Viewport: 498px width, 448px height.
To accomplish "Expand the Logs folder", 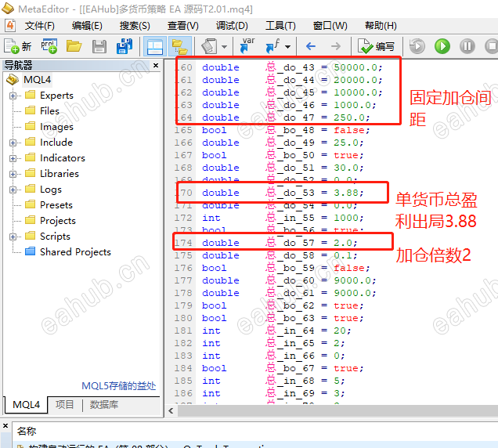I will coord(13,190).
